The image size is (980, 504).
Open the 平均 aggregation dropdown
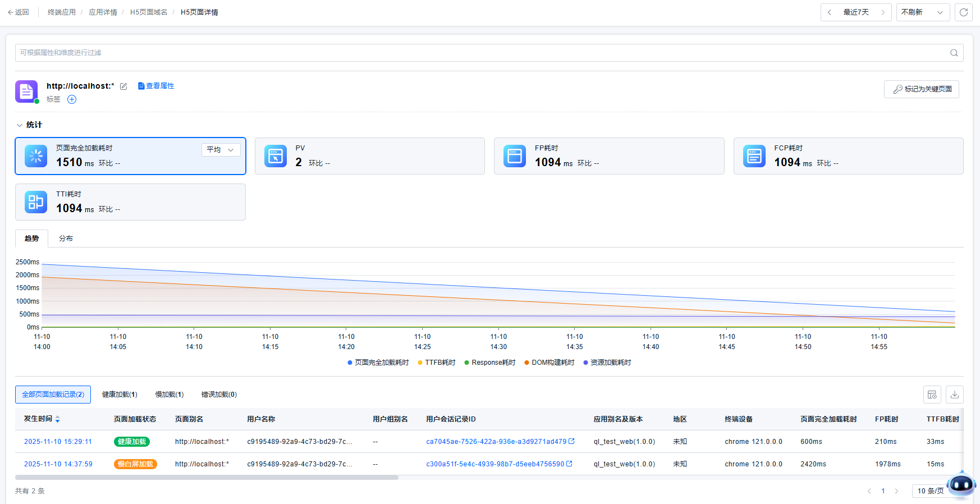click(x=221, y=150)
